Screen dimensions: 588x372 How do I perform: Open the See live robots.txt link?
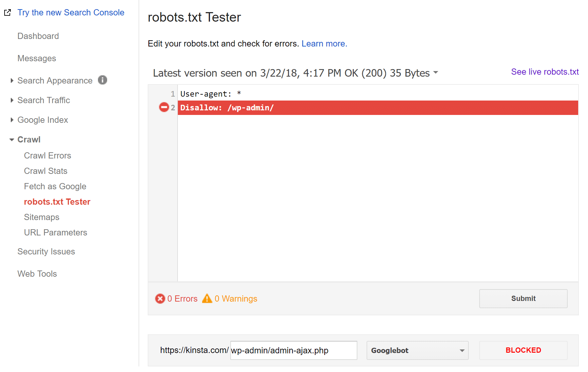click(x=544, y=72)
